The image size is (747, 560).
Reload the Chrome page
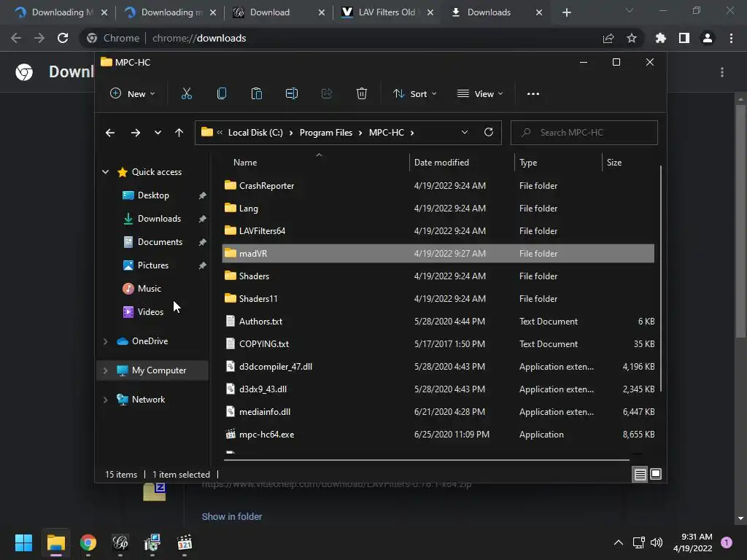pyautogui.click(x=63, y=38)
